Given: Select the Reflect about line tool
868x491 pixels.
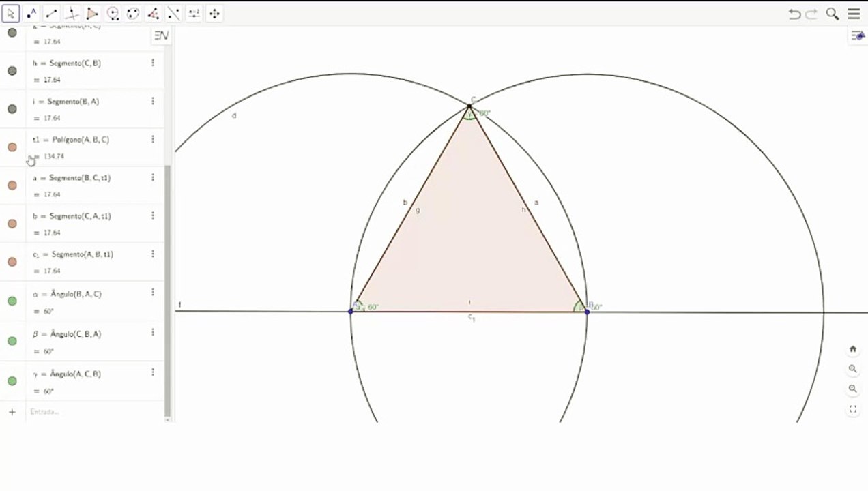Looking at the screenshot, I should pos(174,14).
